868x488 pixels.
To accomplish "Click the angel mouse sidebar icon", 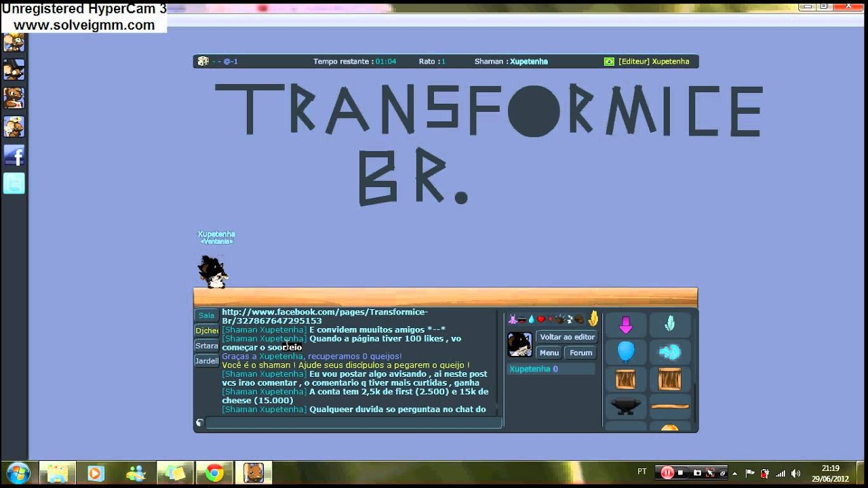I will 14,127.
